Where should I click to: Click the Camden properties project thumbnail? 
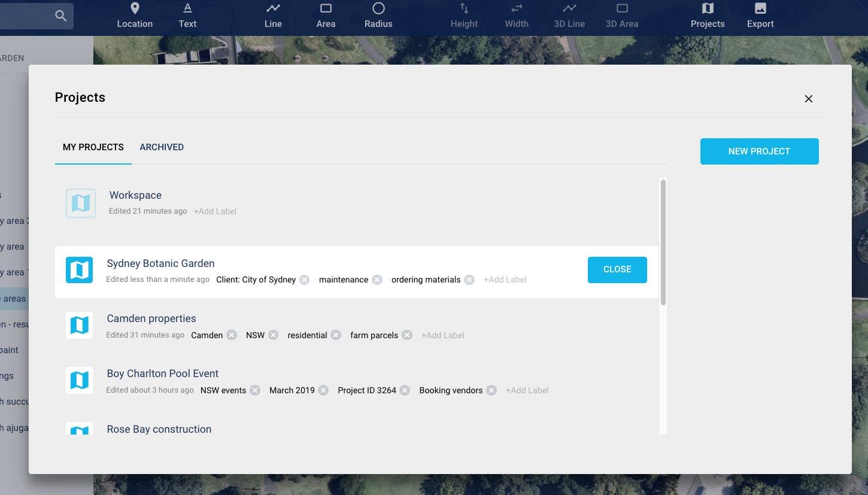(x=79, y=325)
